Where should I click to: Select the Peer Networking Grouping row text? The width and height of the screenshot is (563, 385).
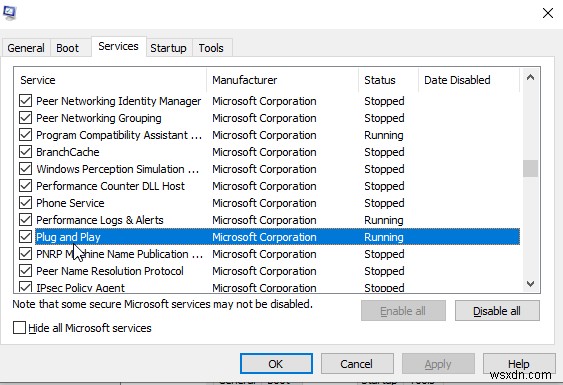click(99, 118)
